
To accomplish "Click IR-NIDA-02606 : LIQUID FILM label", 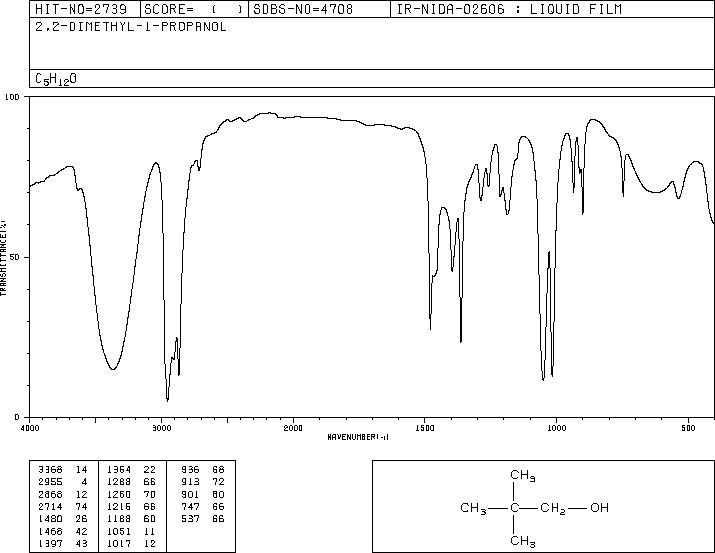I will pyautogui.click(x=509, y=9).
